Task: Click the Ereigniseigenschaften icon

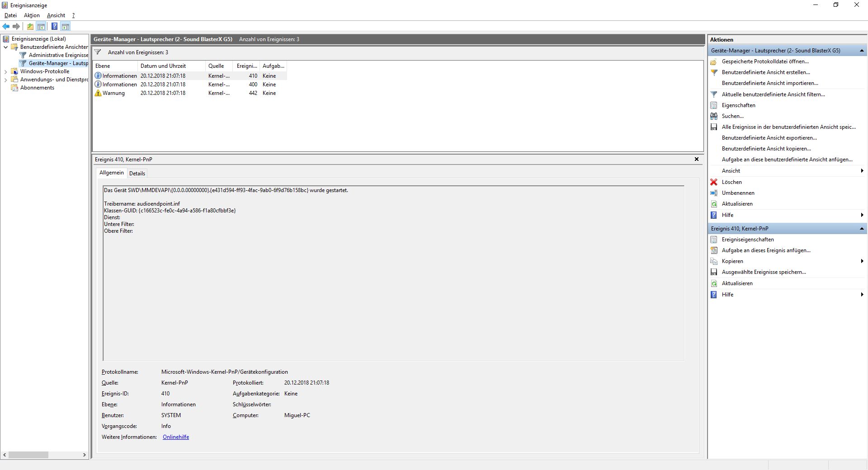Action: (714, 240)
